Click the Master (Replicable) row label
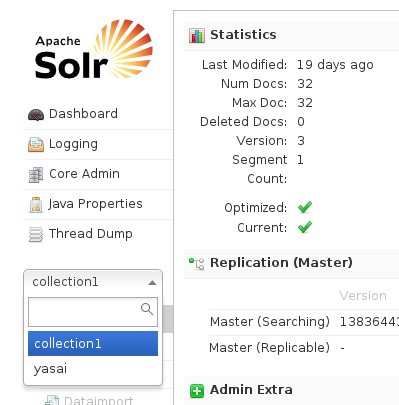The height and width of the screenshot is (405, 399). 269,348
